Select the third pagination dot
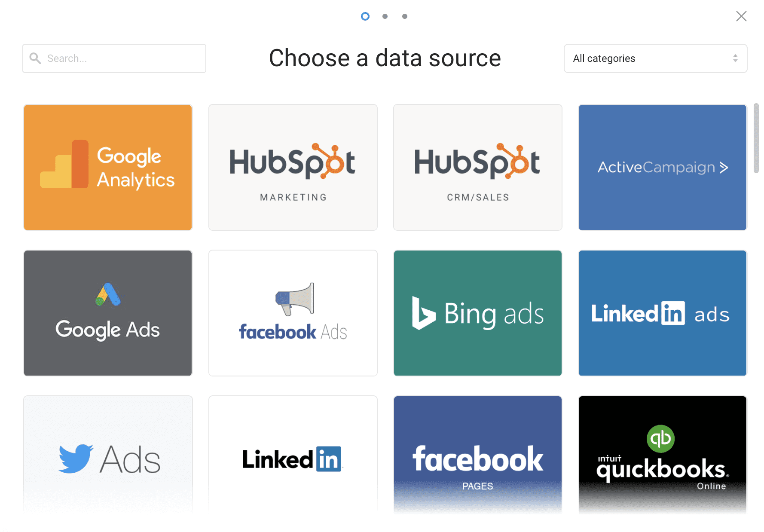Screen dimensions: 764x532 404,16
